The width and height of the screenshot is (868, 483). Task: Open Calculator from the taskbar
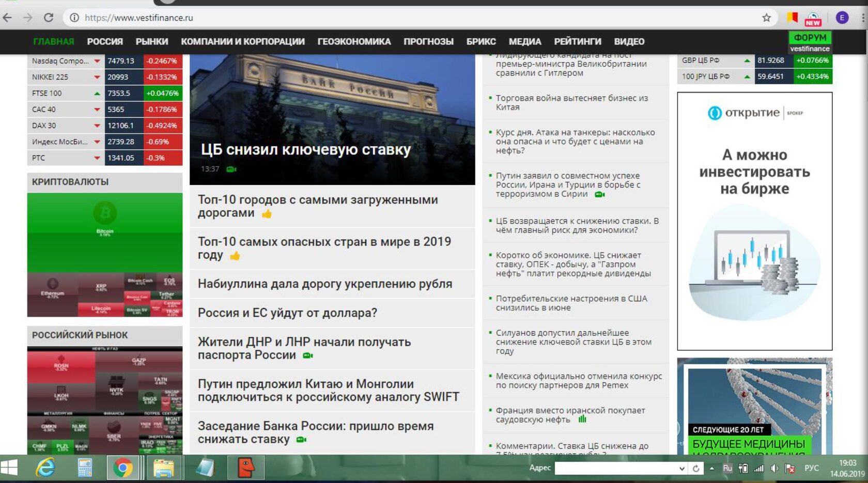85,468
